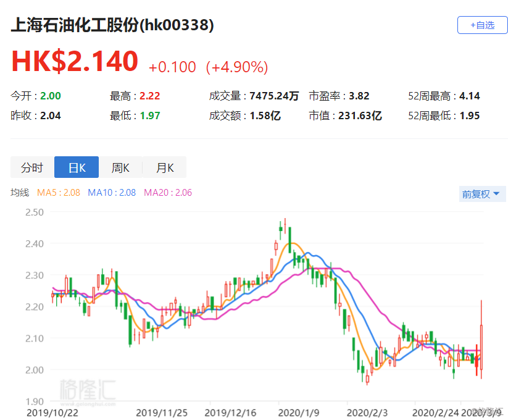Click the 2019/11/25 date axis marker
508x420 pixels.
pyautogui.click(x=161, y=411)
